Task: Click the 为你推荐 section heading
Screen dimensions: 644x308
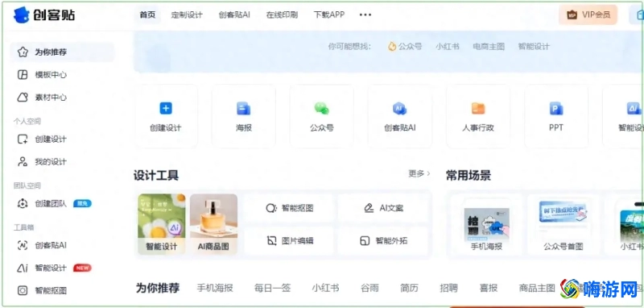Action: pos(158,288)
